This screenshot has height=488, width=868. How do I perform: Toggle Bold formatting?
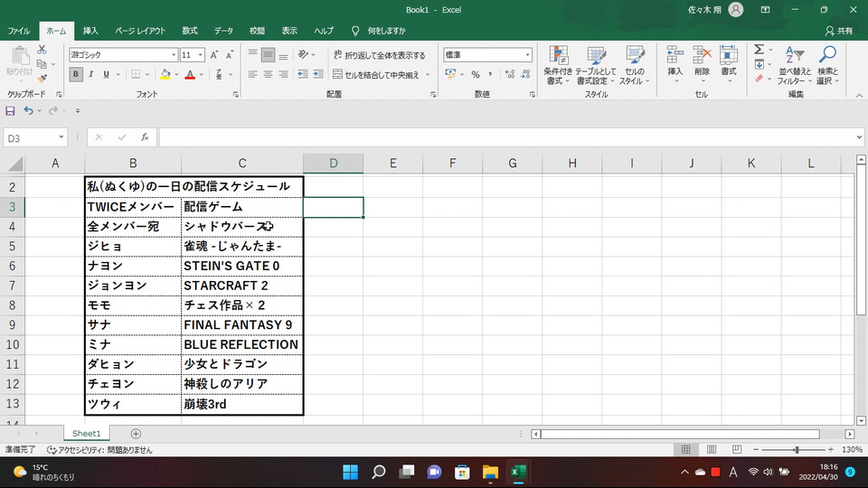(x=76, y=74)
